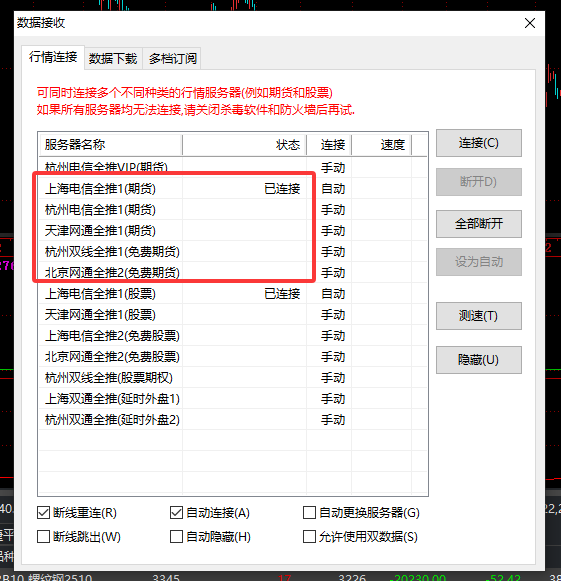
Task: Select server 杭州双通全推(延时外盘2)
Action: pos(233,420)
